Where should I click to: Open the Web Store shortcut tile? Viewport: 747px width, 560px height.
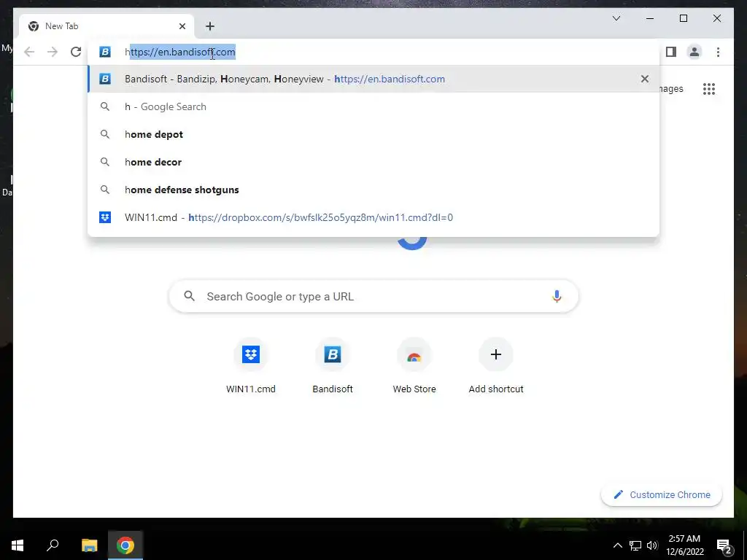[414, 366]
